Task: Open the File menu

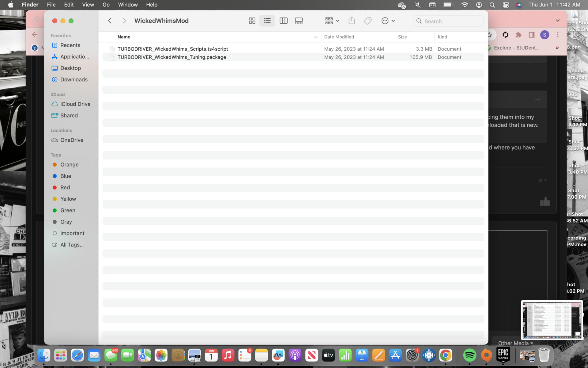Action: click(51, 5)
